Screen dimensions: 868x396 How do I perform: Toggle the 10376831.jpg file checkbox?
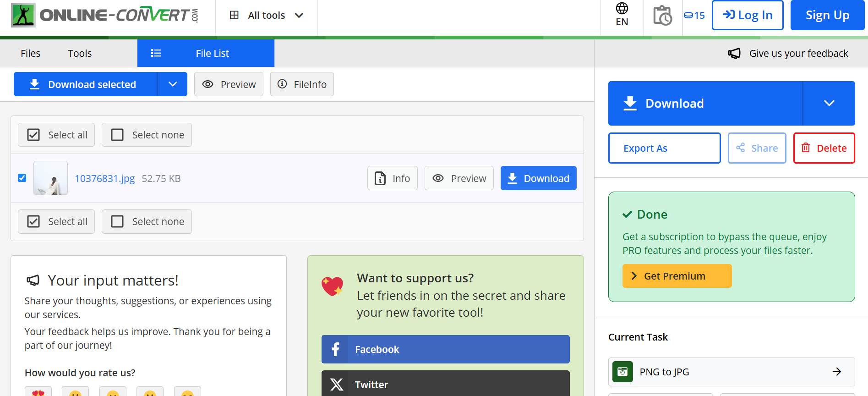tap(22, 178)
